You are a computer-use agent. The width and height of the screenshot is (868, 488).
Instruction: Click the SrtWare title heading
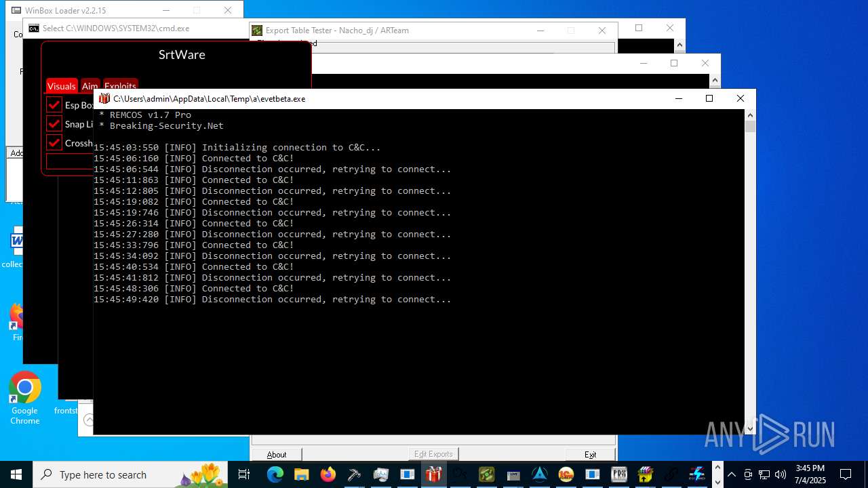(x=182, y=55)
